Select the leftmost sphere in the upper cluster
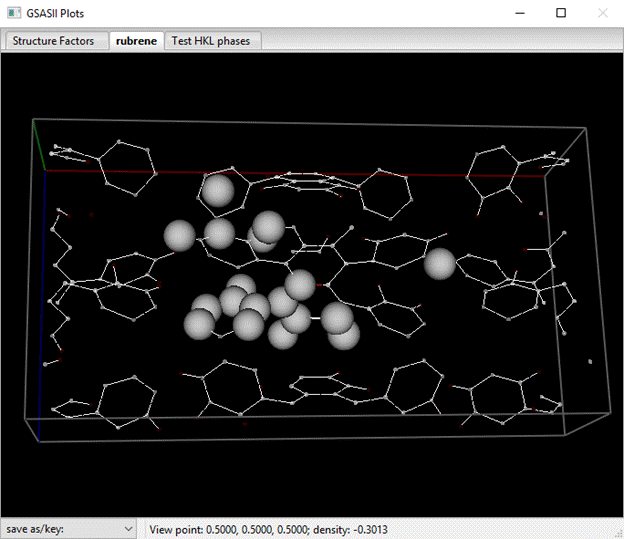This screenshot has width=624, height=539. tap(179, 236)
